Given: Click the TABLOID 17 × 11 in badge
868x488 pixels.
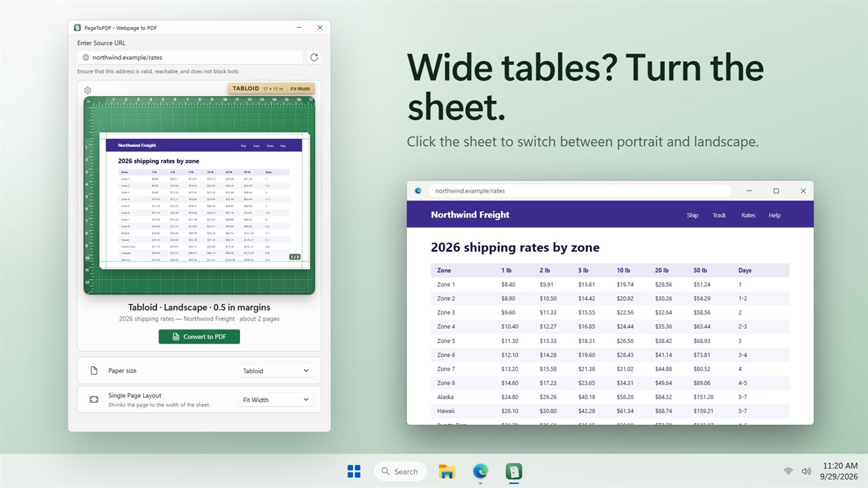Looking at the screenshot, I should tap(272, 89).
